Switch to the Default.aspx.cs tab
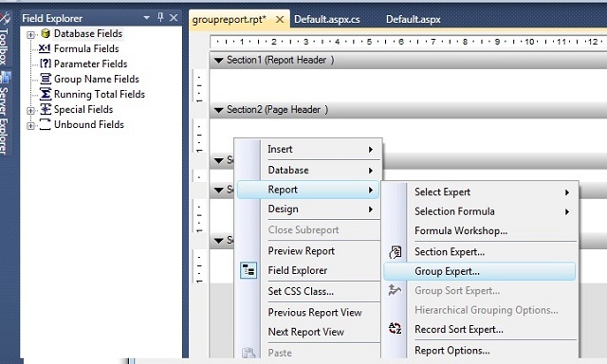Viewport: 607px width, 364px height. tap(326, 19)
